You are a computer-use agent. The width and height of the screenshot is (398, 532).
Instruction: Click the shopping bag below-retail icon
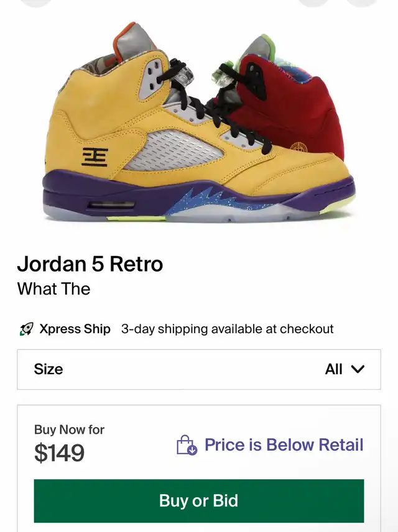coord(187,445)
